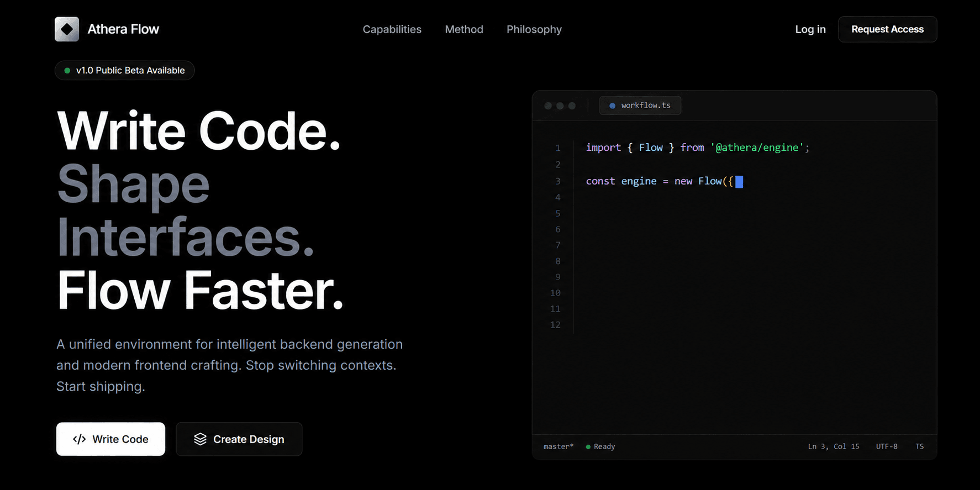Image resolution: width=980 pixels, height=490 pixels.
Task: Click the 'import' keyword on line 1
Action: point(603,147)
